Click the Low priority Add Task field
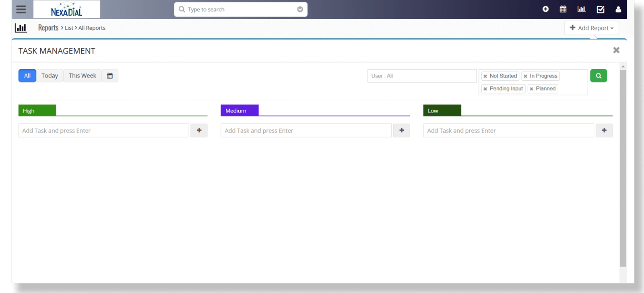Image resolution: width=644 pixels, height=293 pixels. pyautogui.click(x=508, y=131)
